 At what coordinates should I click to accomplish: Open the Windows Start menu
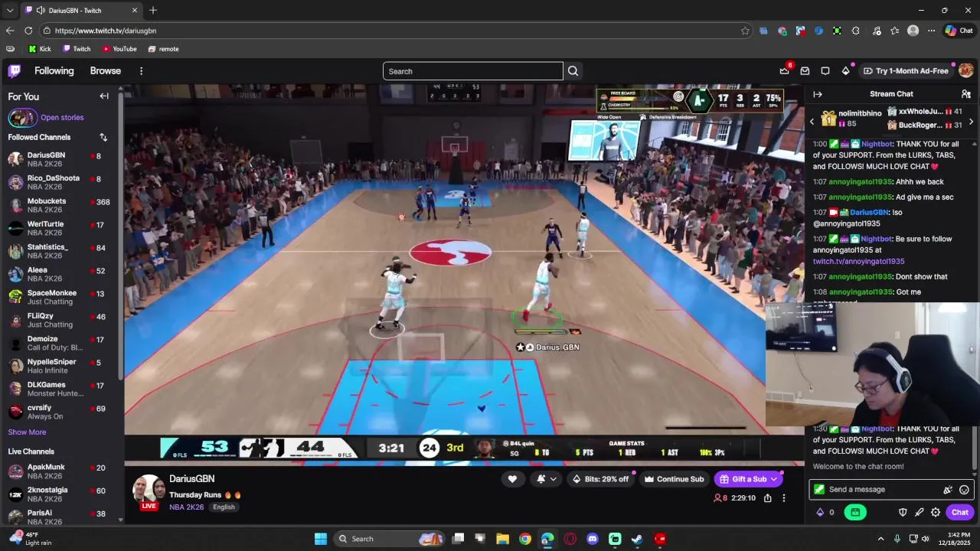321,539
